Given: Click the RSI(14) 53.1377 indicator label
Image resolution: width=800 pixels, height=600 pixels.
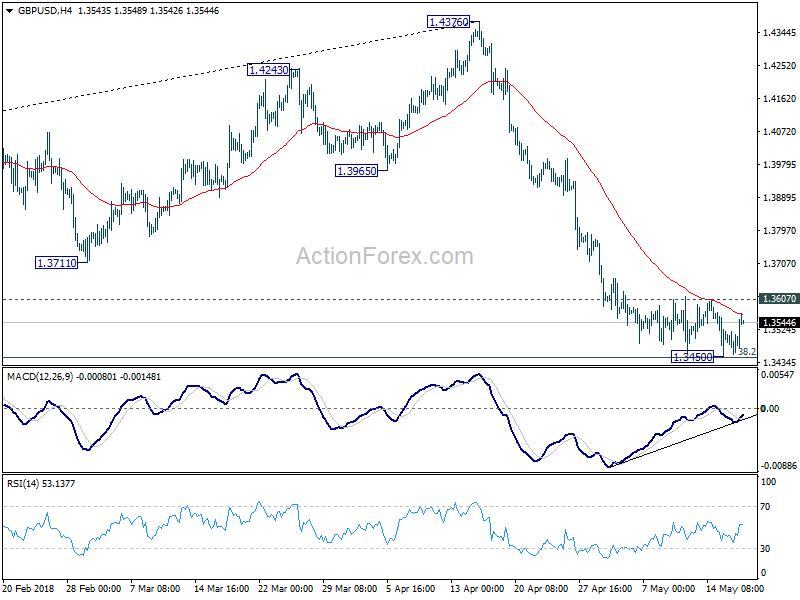Looking at the screenshot, I should (x=41, y=484).
